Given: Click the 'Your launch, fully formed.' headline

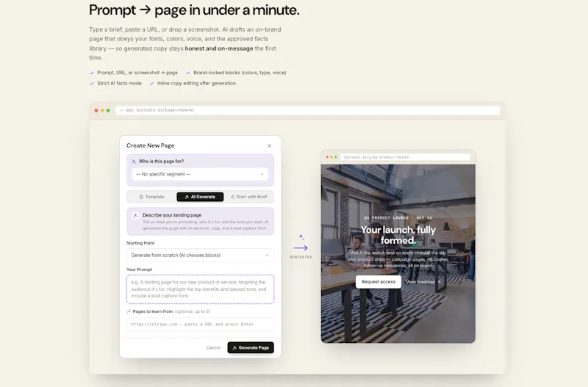Looking at the screenshot, I should [398, 235].
